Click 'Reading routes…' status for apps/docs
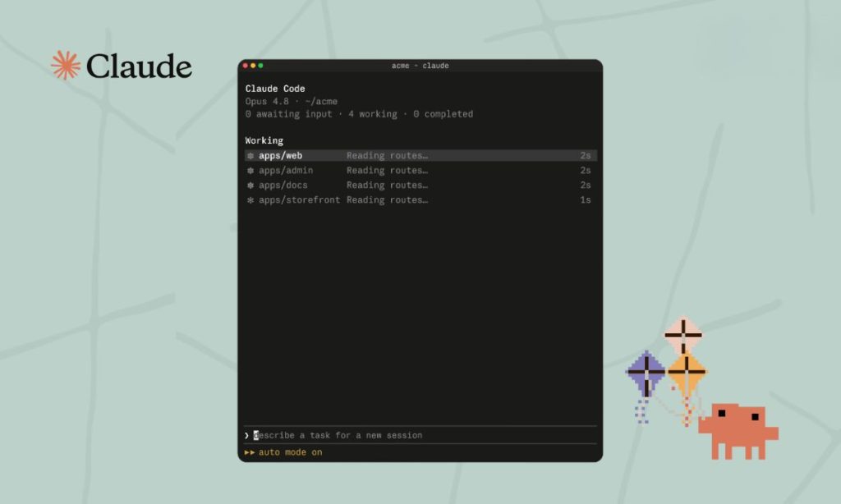 point(388,185)
